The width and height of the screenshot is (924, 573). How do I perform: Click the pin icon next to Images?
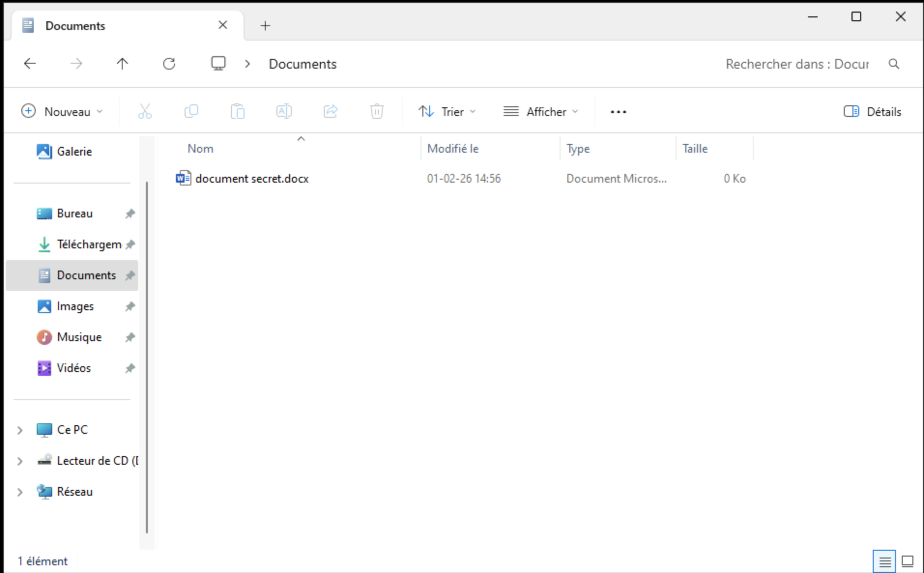(x=130, y=306)
